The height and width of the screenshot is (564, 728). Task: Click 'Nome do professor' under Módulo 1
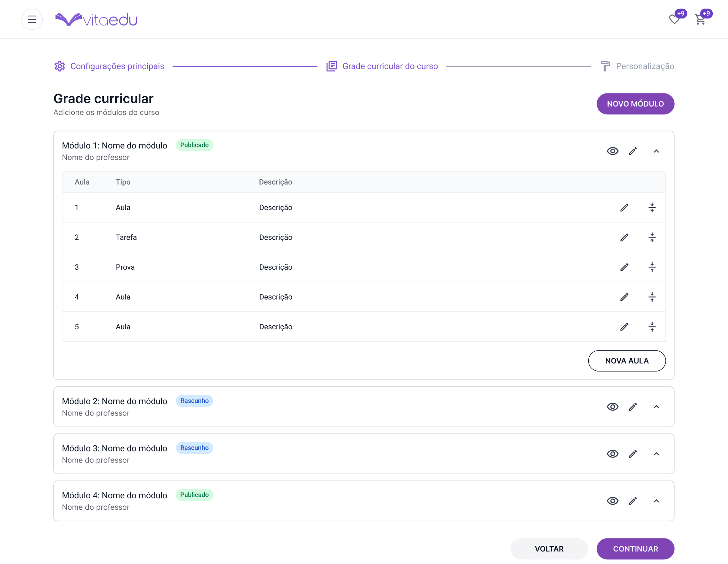(96, 157)
